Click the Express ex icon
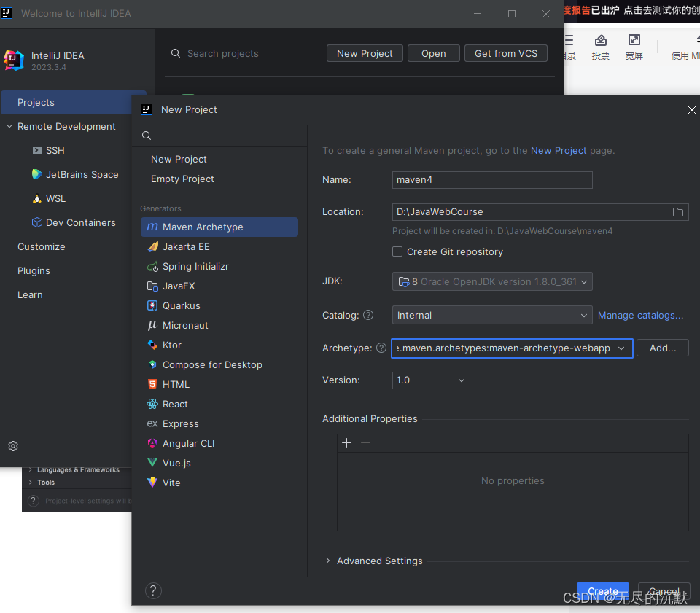700x613 pixels. click(x=152, y=423)
